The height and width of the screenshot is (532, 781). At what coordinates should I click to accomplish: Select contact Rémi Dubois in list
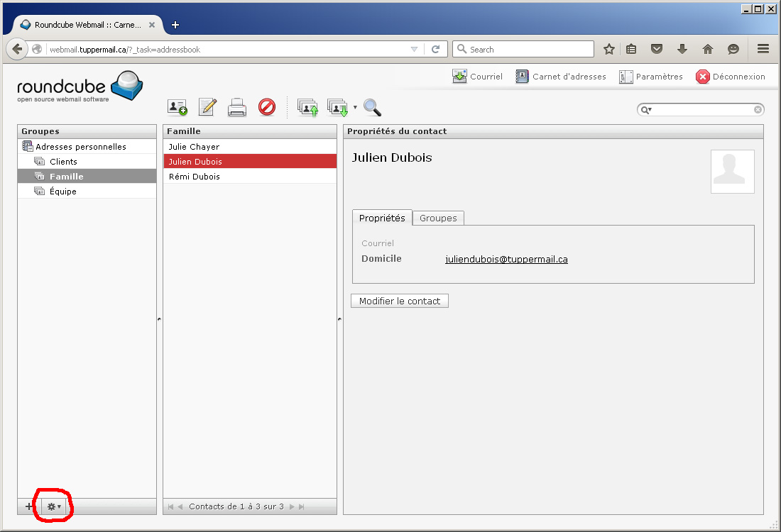tap(194, 177)
